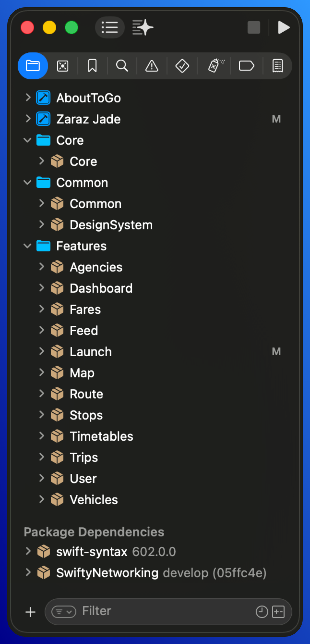Select the Project navigator folder tab
The width and height of the screenshot is (310, 644).
33,66
